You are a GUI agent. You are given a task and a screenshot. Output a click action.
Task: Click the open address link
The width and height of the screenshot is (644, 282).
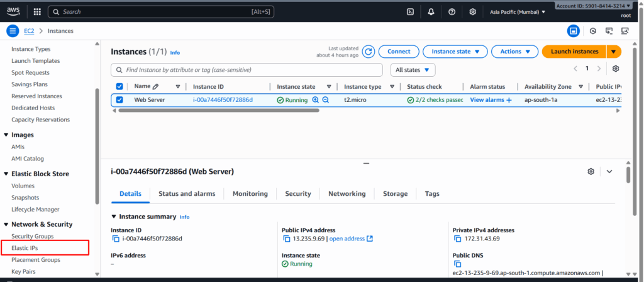click(x=351, y=239)
